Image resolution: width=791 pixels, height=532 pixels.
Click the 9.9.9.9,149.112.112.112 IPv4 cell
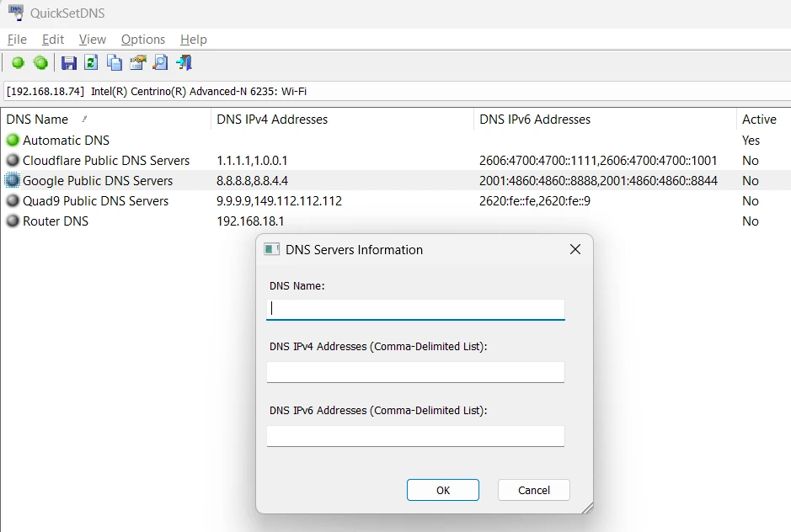tap(279, 200)
